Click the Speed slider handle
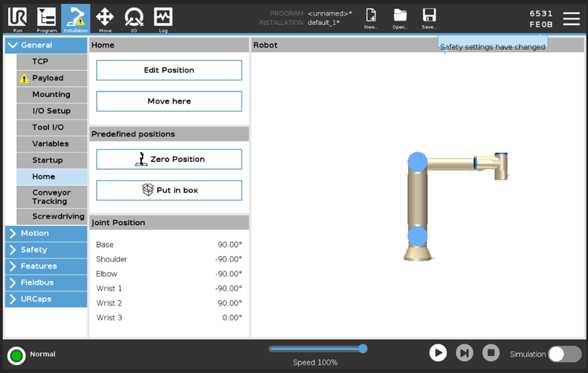Viewport: 588px width, 373px height. click(362, 349)
